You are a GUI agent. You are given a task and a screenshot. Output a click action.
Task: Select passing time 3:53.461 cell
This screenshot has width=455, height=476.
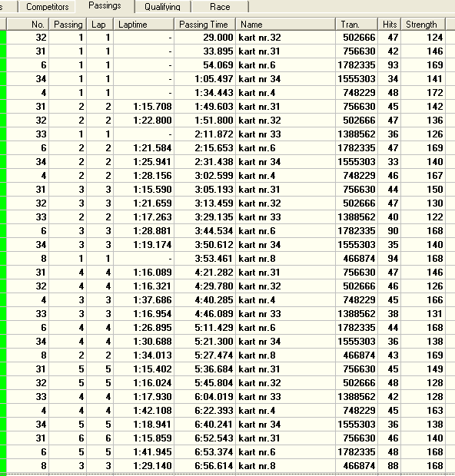204,258
